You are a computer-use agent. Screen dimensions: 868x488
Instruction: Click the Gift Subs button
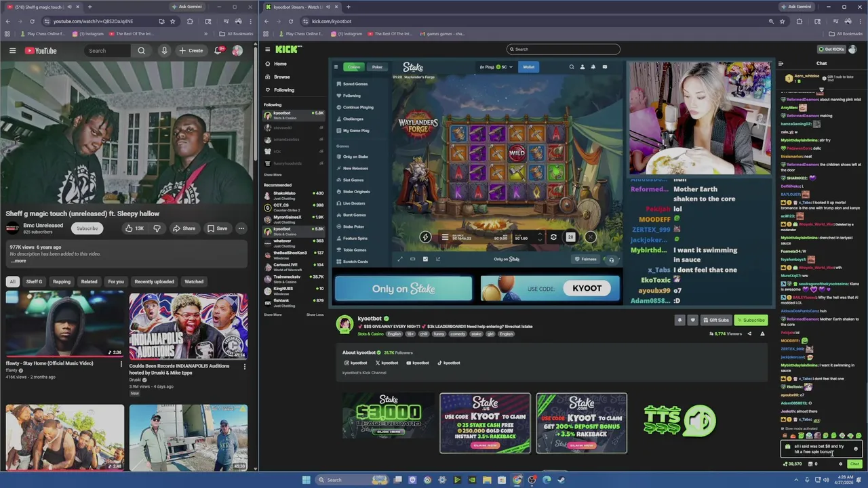[715, 320]
